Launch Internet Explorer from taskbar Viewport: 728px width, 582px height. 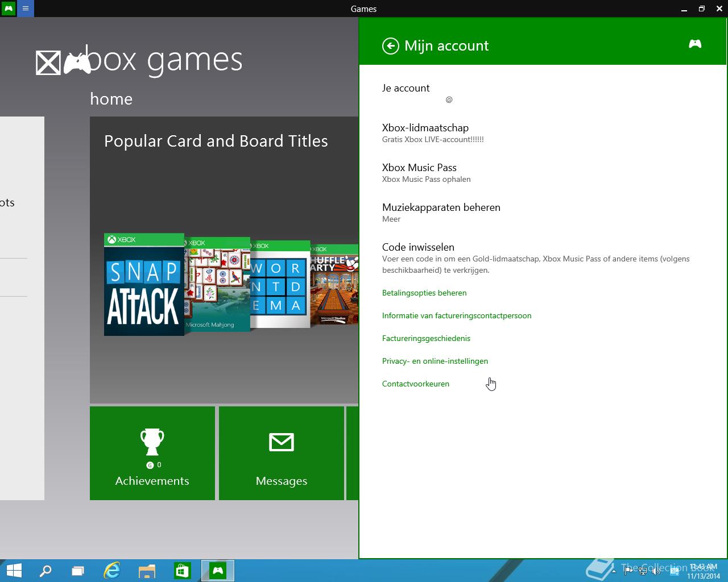112,571
